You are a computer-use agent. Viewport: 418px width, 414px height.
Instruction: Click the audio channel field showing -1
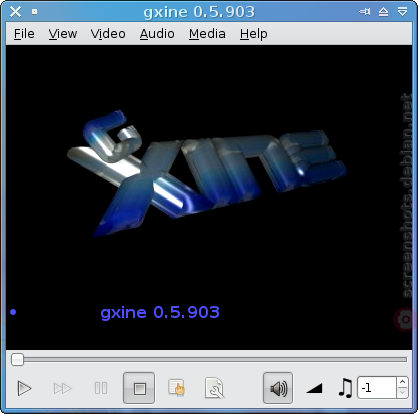[377, 388]
